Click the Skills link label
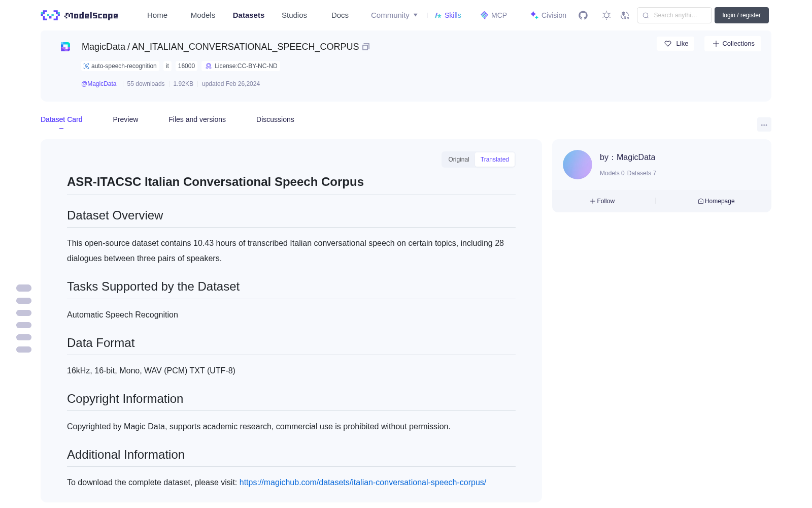This screenshot has height=508, width=812. (x=453, y=15)
